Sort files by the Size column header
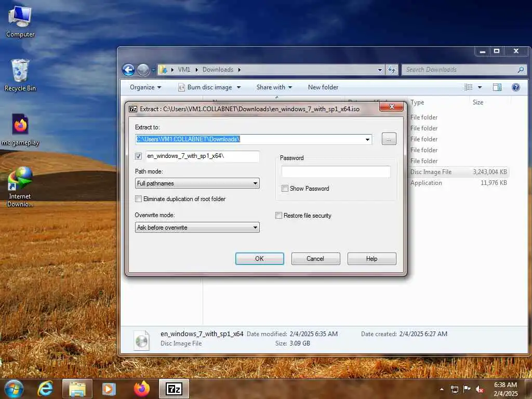 478,102
